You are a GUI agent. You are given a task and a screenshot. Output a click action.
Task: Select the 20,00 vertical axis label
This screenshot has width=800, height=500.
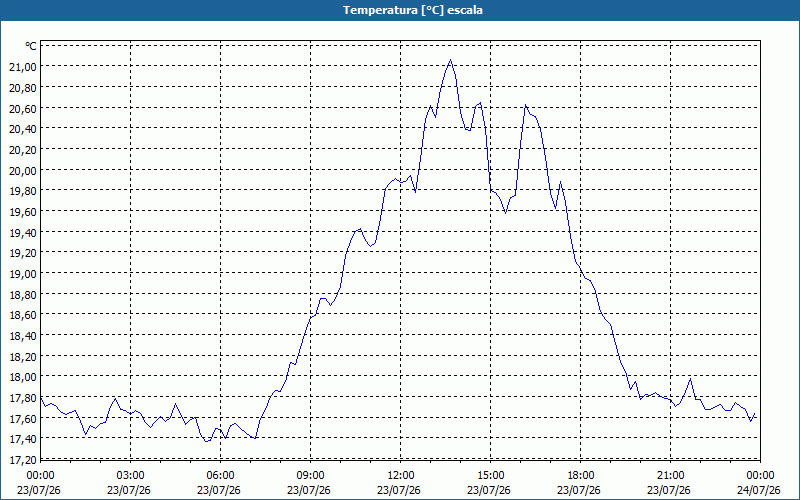[23, 170]
